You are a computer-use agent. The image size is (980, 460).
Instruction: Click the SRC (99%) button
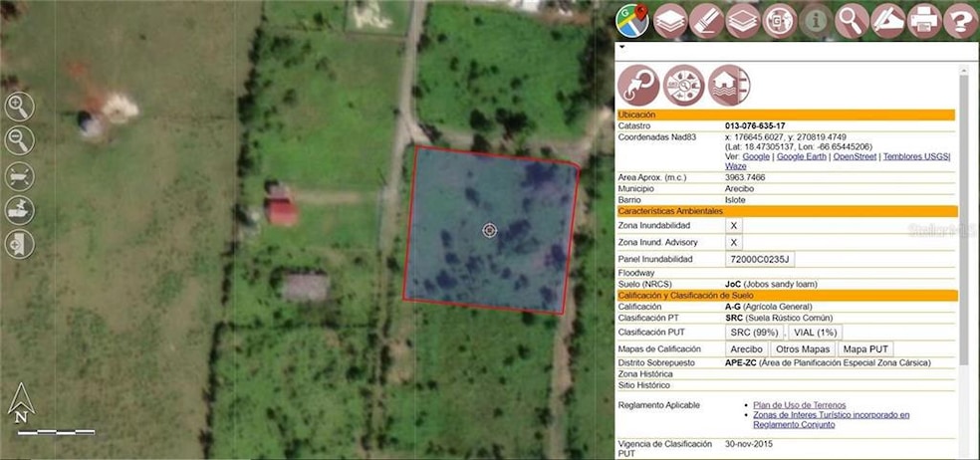pyautogui.click(x=754, y=333)
